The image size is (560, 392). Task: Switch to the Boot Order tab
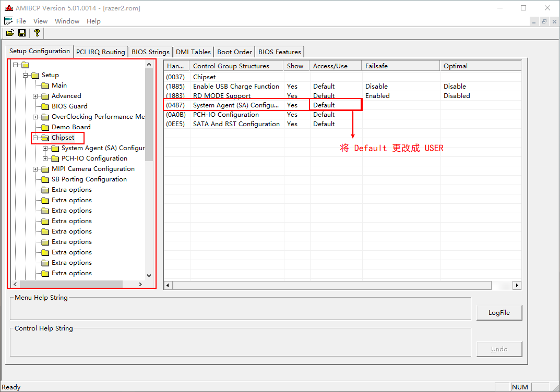coord(235,52)
